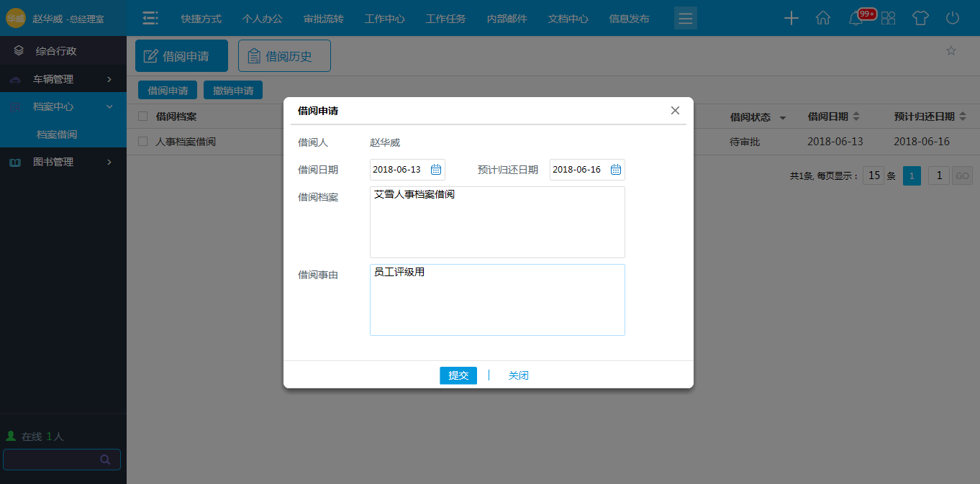This screenshot has height=484, width=980.
Task: Click the plus icon in the header
Action: (791, 18)
